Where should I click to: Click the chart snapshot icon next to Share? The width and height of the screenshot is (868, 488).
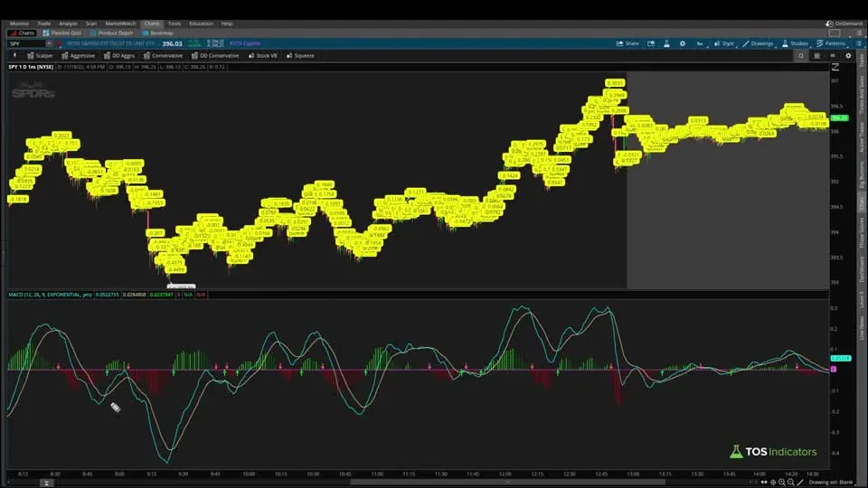[x=651, y=43]
